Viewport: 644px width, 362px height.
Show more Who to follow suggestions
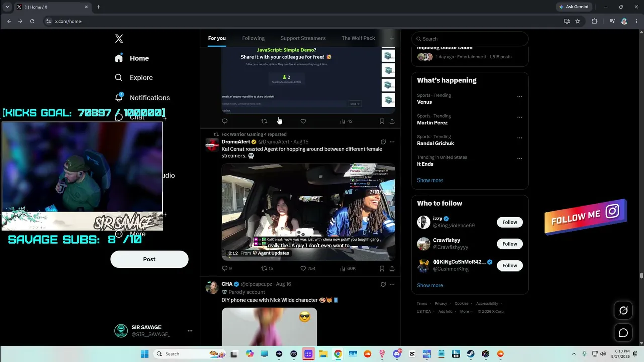click(x=430, y=285)
